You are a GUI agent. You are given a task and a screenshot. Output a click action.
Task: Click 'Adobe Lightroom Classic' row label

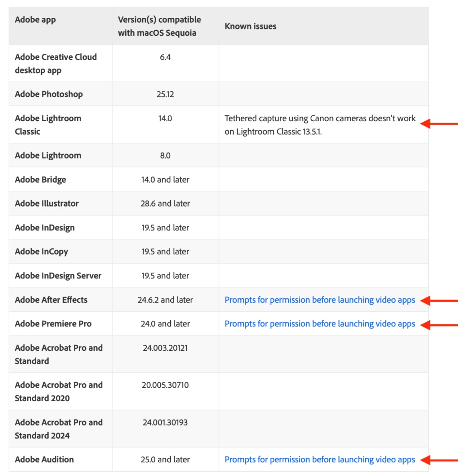coord(48,125)
